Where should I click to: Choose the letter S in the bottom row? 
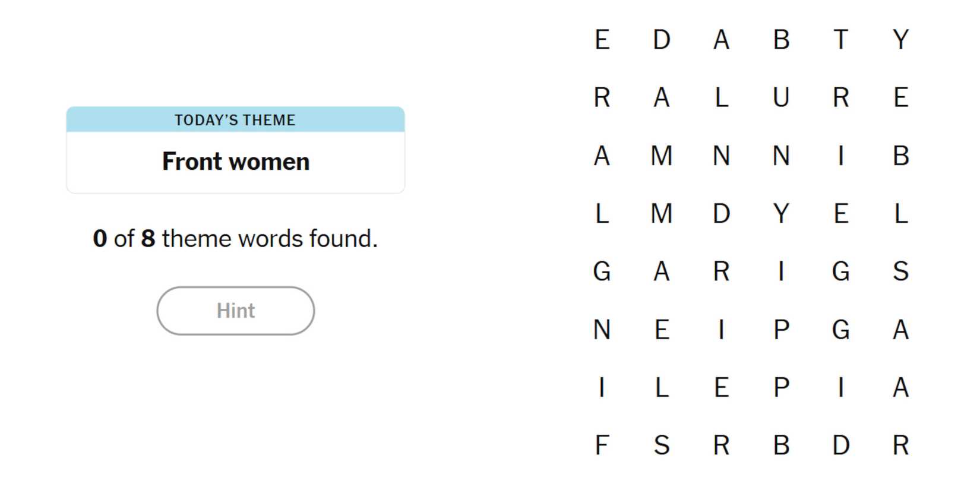point(662,445)
